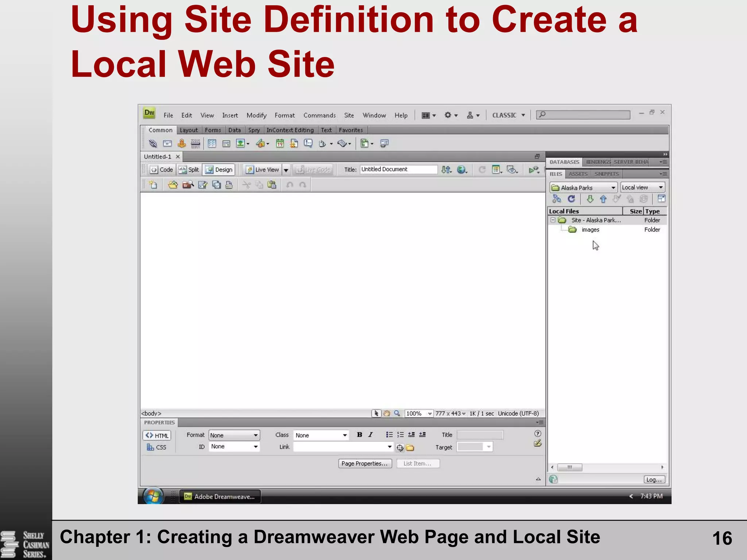The height and width of the screenshot is (560, 747).
Task: Select HTML mode in Properties panel
Action: (x=157, y=436)
